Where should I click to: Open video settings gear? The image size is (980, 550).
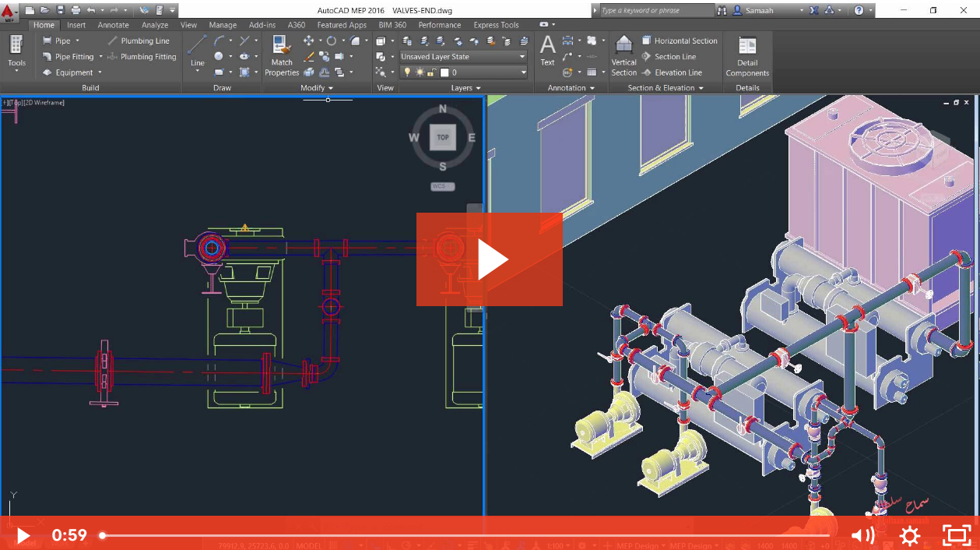[x=909, y=535]
